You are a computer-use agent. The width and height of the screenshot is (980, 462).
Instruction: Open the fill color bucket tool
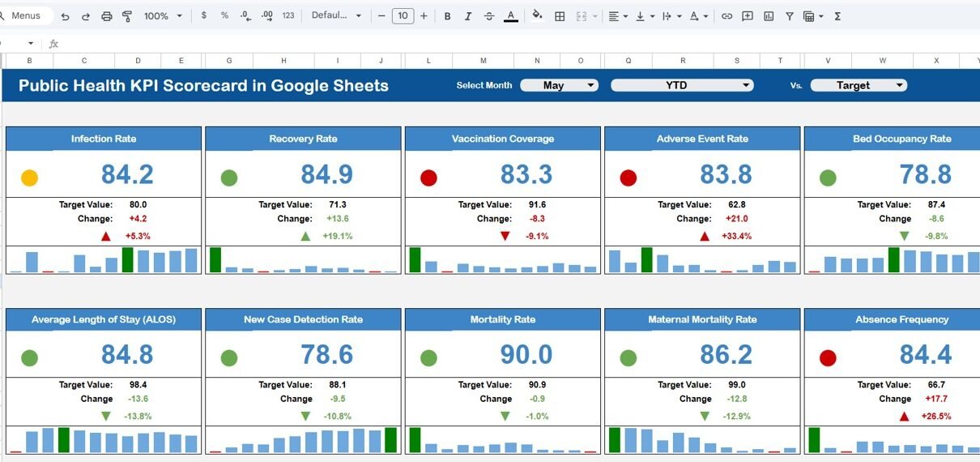(537, 16)
